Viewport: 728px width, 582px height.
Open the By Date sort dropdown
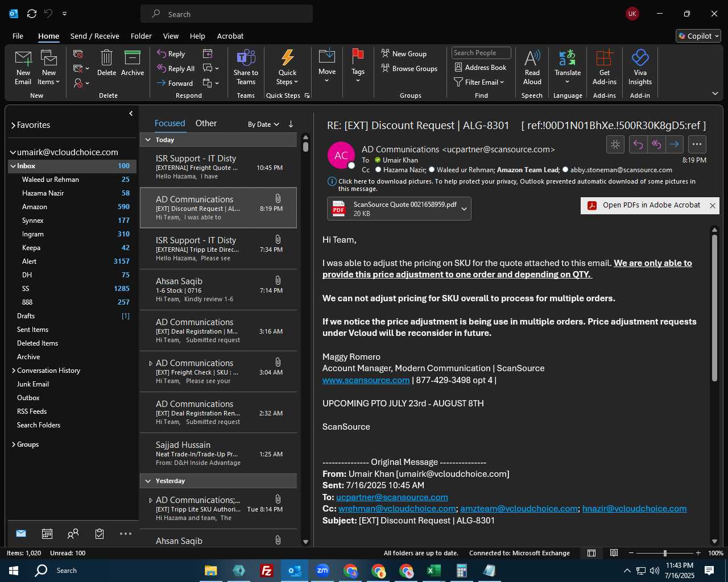tap(263, 124)
